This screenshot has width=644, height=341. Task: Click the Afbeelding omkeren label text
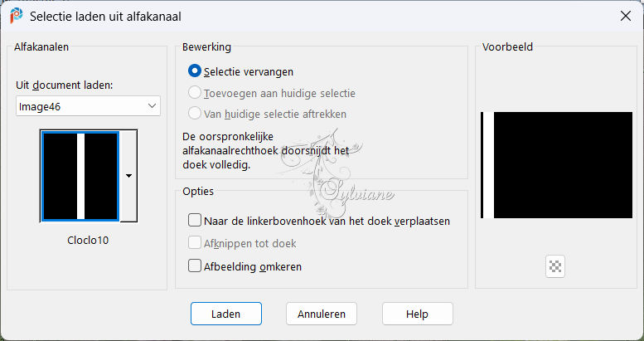(253, 266)
